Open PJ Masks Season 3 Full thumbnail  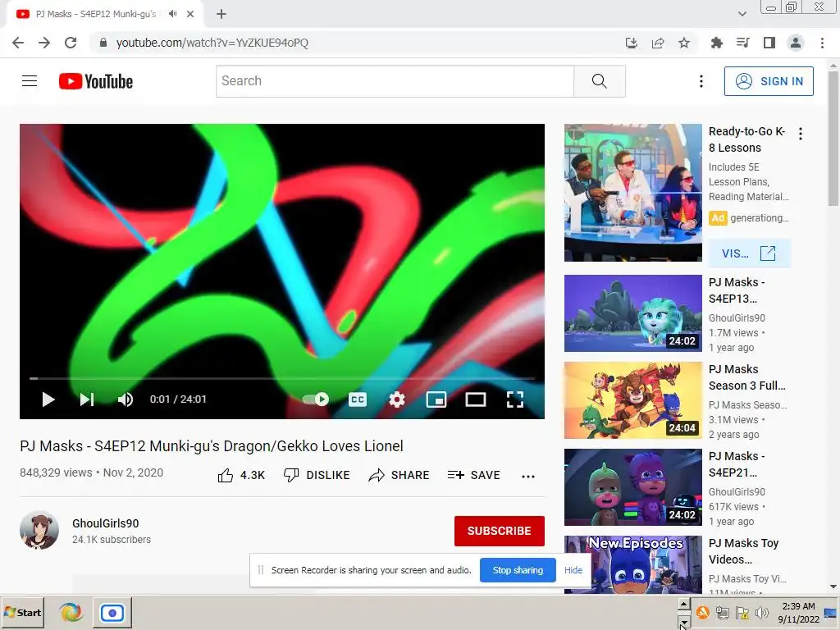click(x=632, y=400)
